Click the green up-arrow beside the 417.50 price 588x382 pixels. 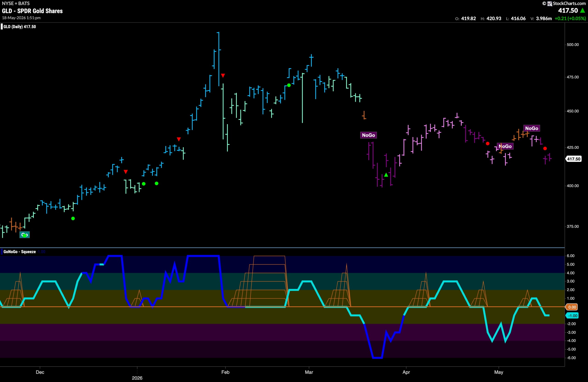tap(582, 10)
